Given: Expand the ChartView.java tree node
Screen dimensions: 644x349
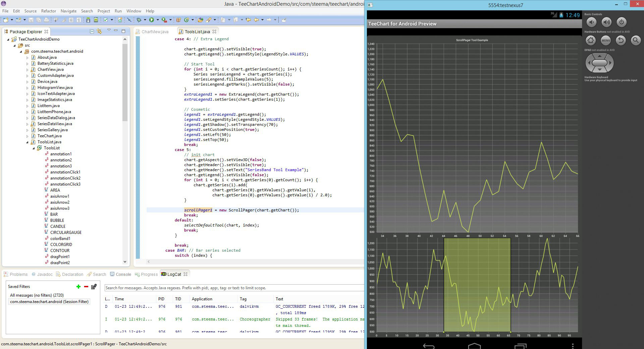Looking at the screenshot, I should pyautogui.click(x=28, y=69).
